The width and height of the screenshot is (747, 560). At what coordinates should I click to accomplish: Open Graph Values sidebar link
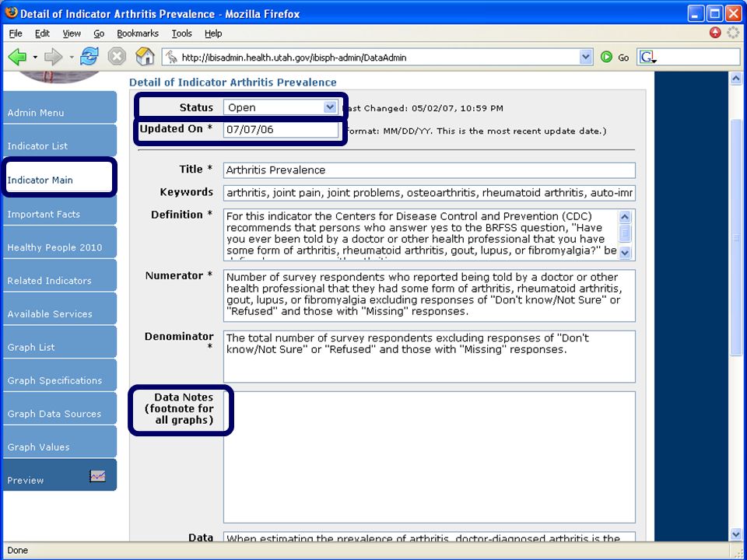[60, 442]
